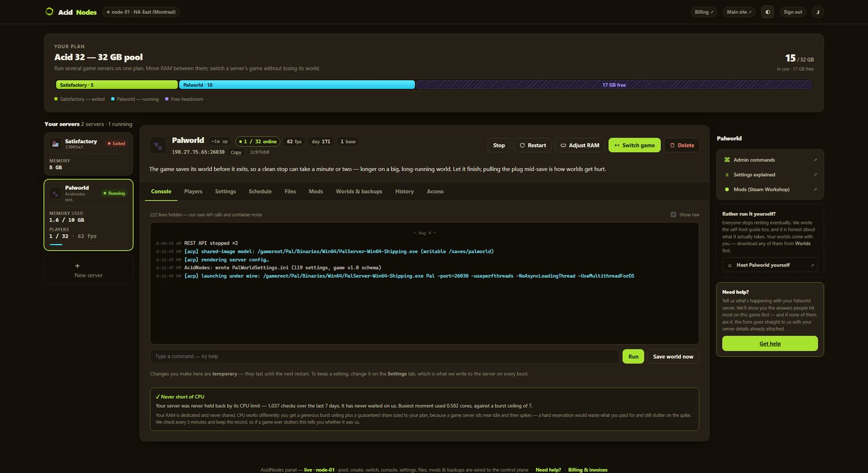Click the 1 / 32 online status pill
This screenshot has height=473, width=868.
click(x=258, y=142)
